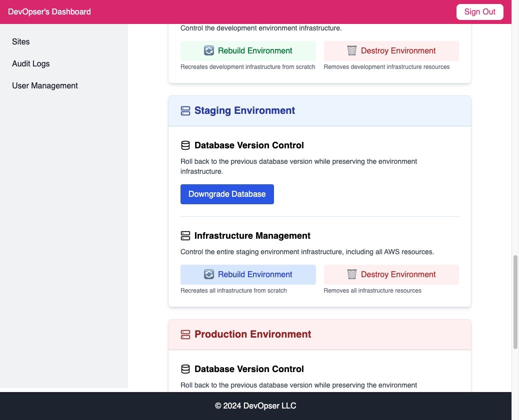Viewport: 519px width, 420px height.
Task: Click the server icon beside Infrastructure Management
Action: [x=185, y=236]
